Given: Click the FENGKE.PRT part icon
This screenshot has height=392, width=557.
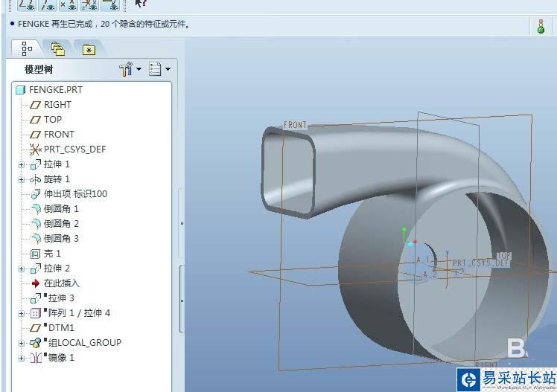Looking at the screenshot, I should click(21, 90).
